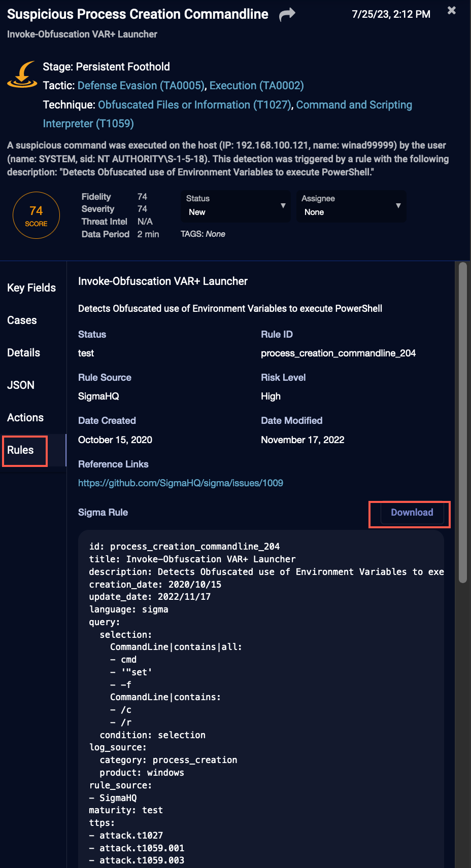Viewport: 471px width, 868px height.
Task: Switch to the Actions tab
Action: (25, 418)
